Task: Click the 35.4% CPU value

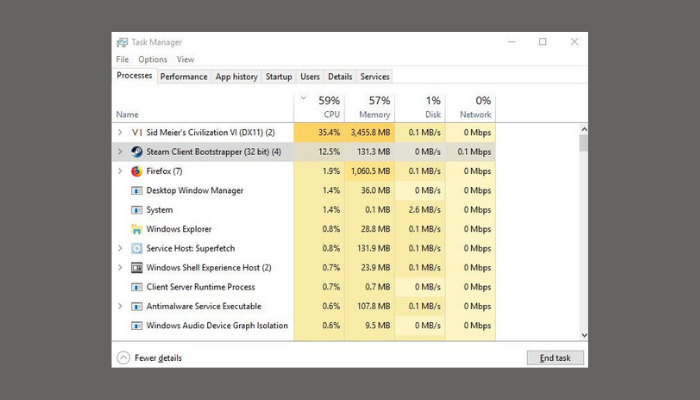Action: pyautogui.click(x=329, y=133)
